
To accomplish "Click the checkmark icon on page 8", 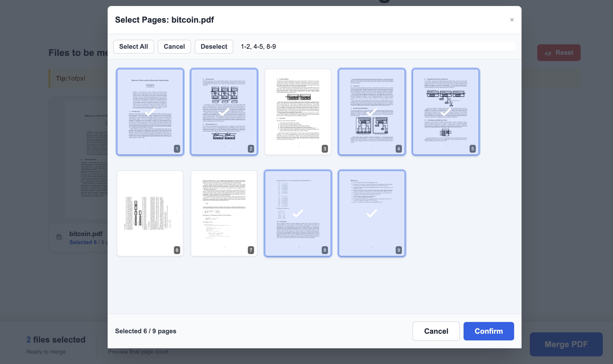I will tap(298, 213).
